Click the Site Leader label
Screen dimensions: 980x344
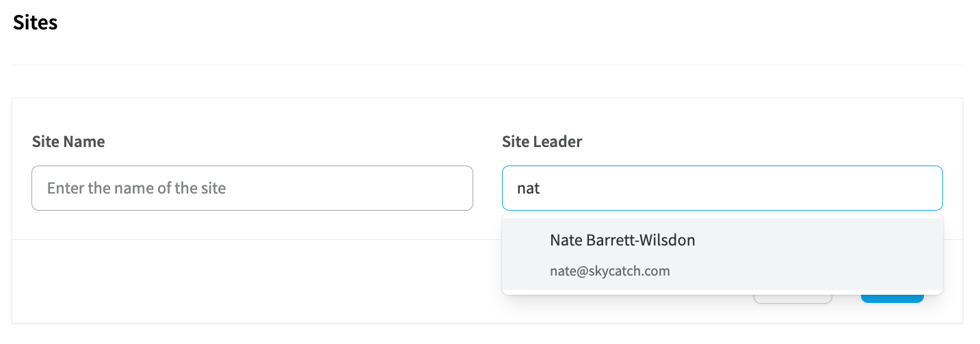click(542, 142)
